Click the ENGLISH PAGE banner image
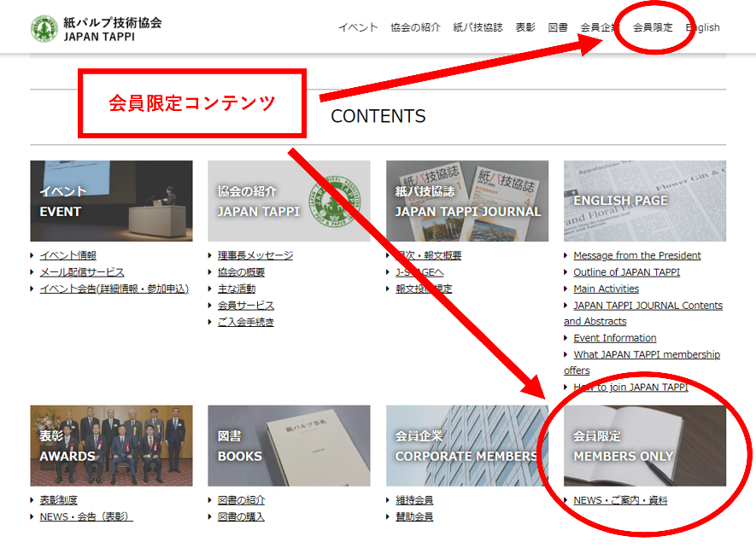The width and height of the screenshot is (756, 548). 645,201
